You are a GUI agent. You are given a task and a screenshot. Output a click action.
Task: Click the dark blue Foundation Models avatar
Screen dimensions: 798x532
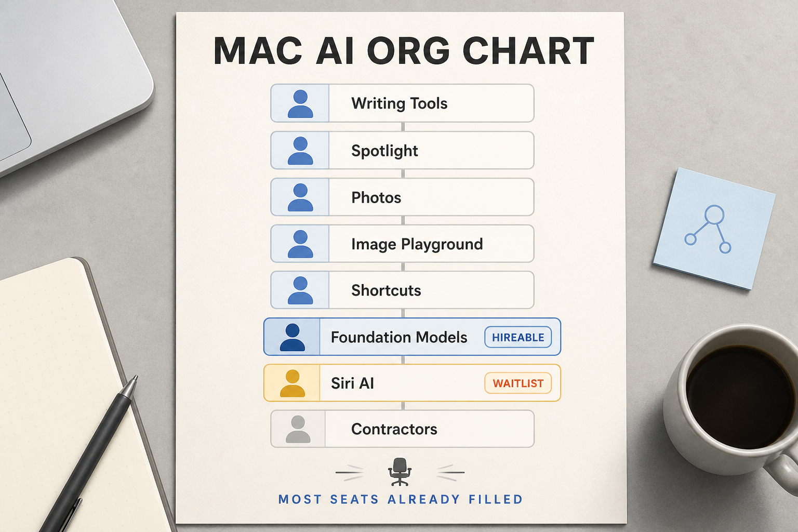click(292, 337)
